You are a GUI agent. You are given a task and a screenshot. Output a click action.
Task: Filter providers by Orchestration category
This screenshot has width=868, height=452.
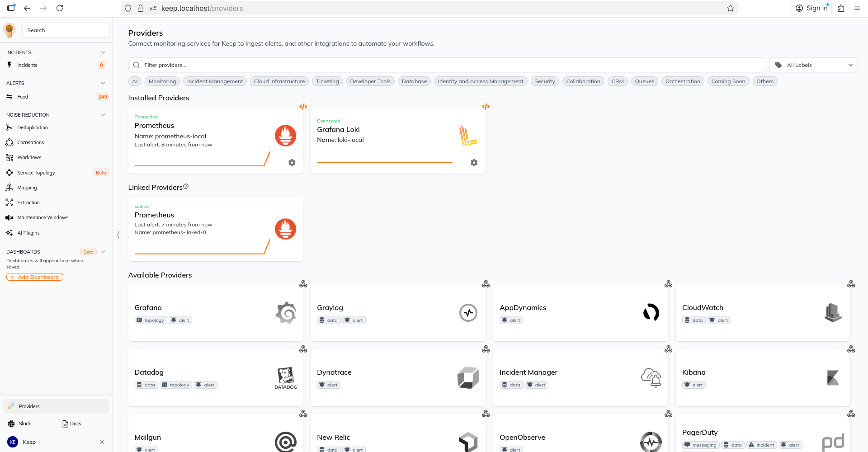tap(683, 81)
